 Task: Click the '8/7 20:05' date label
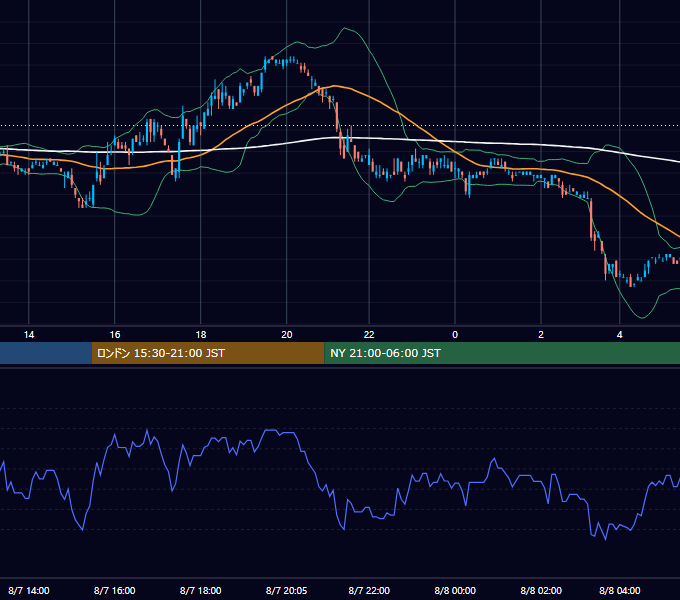[287, 590]
